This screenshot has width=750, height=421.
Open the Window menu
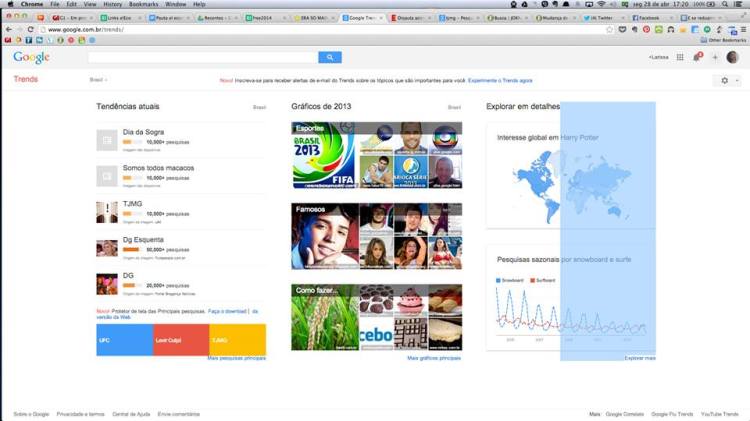[176, 4]
